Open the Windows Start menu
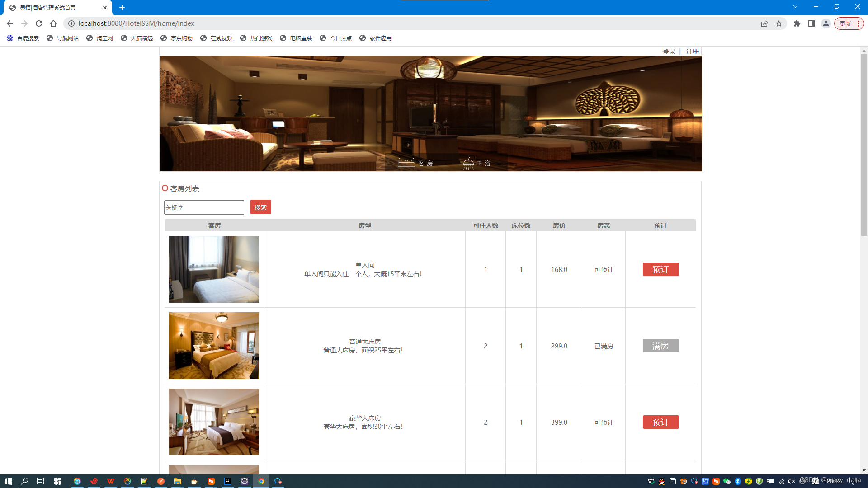Viewport: 868px width, 488px height. pos(8,481)
